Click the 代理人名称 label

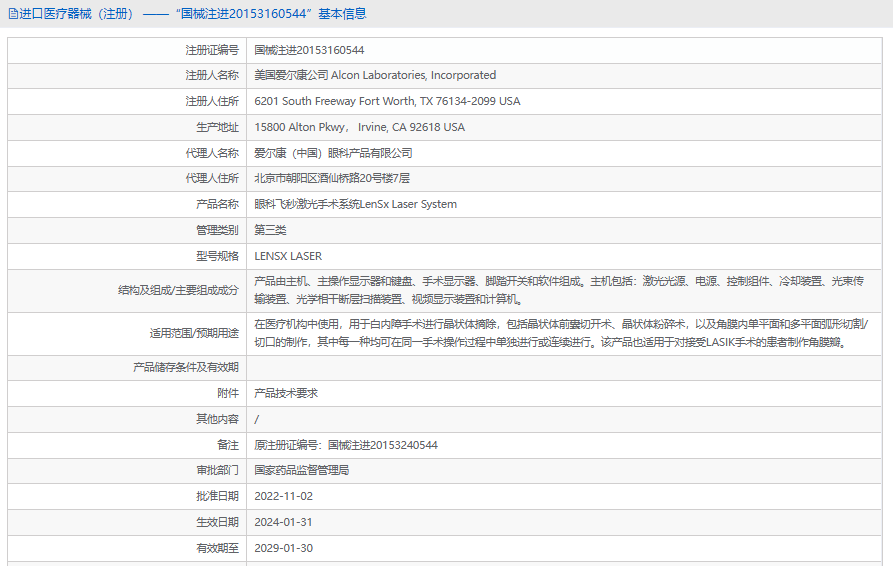pyautogui.click(x=212, y=153)
